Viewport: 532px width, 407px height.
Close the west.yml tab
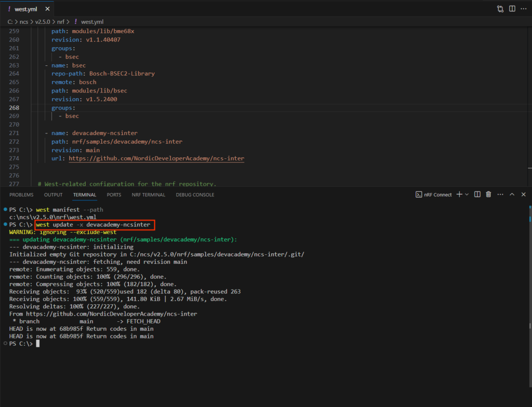pyautogui.click(x=47, y=8)
